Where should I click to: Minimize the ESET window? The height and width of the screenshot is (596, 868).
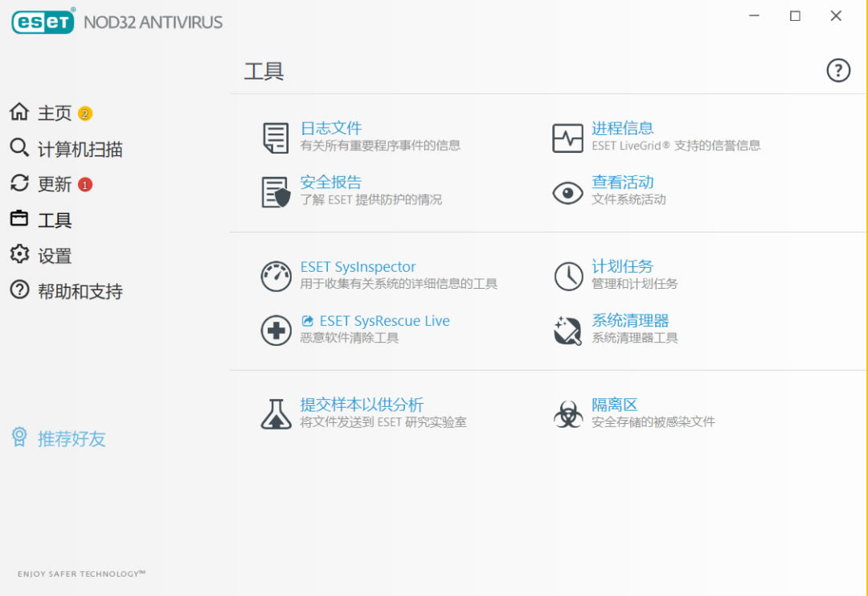[754, 15]
